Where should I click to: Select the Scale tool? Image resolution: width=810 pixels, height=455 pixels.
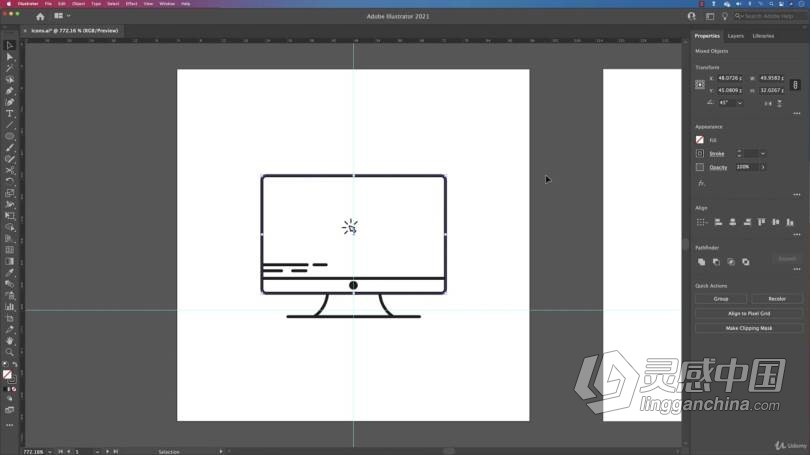point(10,193)
